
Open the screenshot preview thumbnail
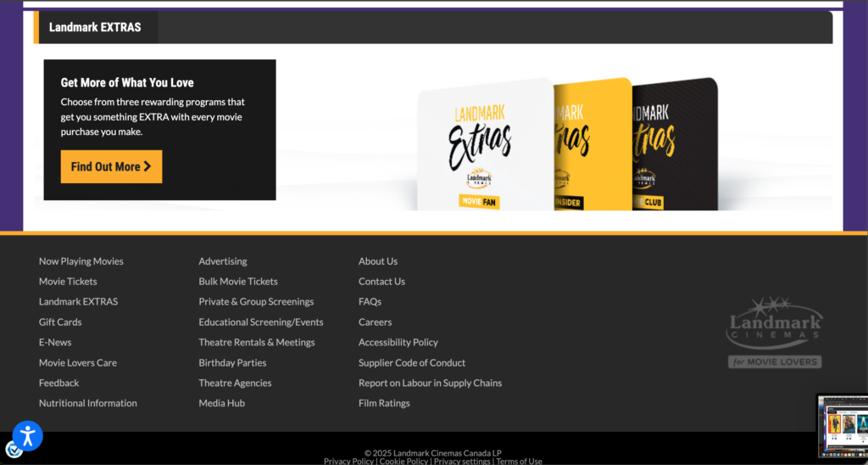[x=842, y=426]
